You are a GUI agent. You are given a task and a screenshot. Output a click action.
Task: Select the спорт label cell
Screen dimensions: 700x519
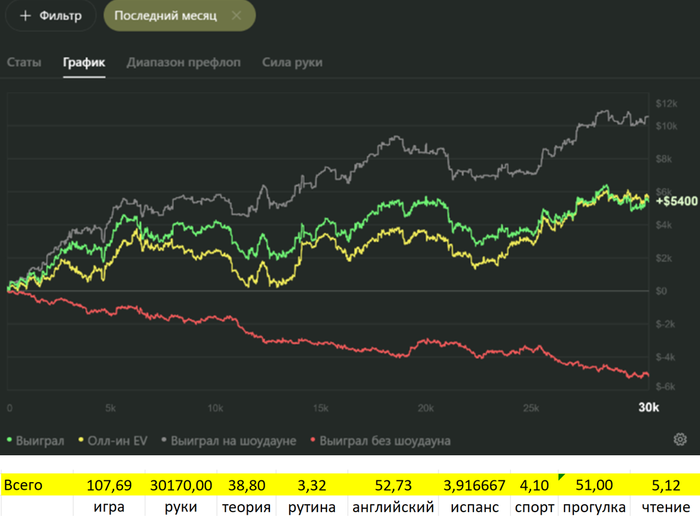534,507
